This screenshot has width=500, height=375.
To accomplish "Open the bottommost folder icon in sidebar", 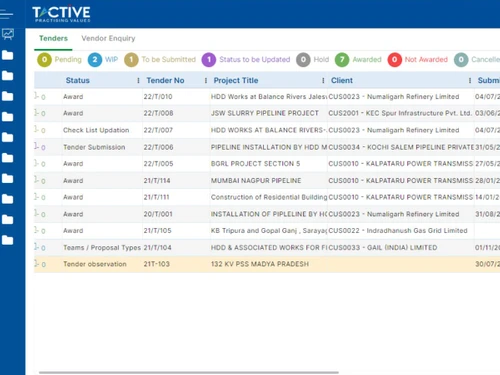I will 8,240.
